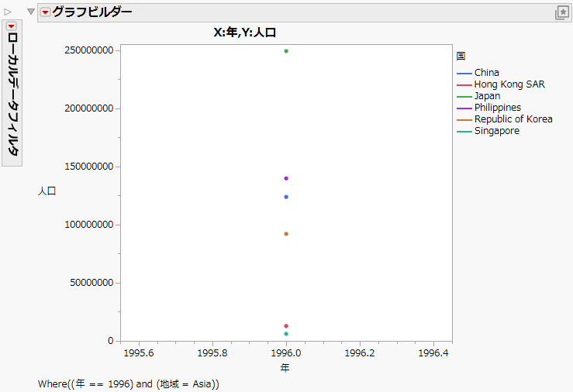
Task: Select the teal Singapore data point
Action: pos(286,334)
